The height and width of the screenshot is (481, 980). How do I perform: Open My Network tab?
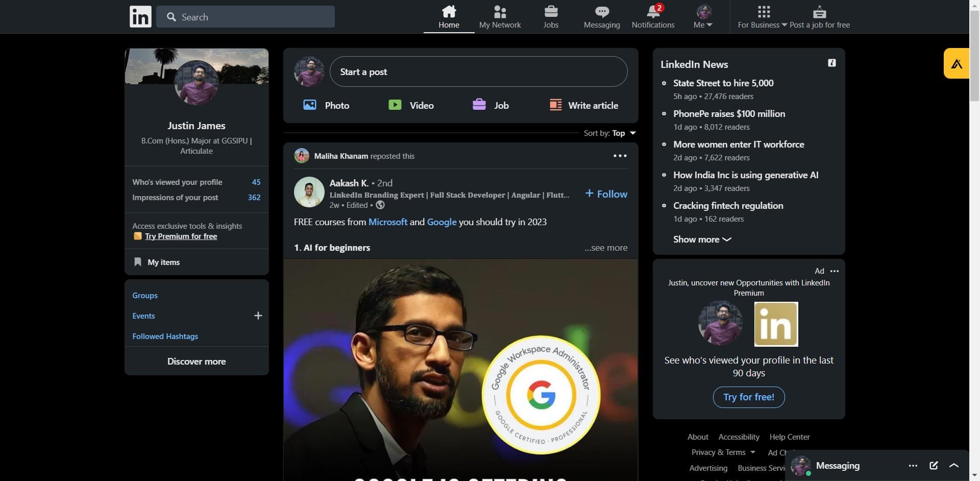tap(500, 17)
